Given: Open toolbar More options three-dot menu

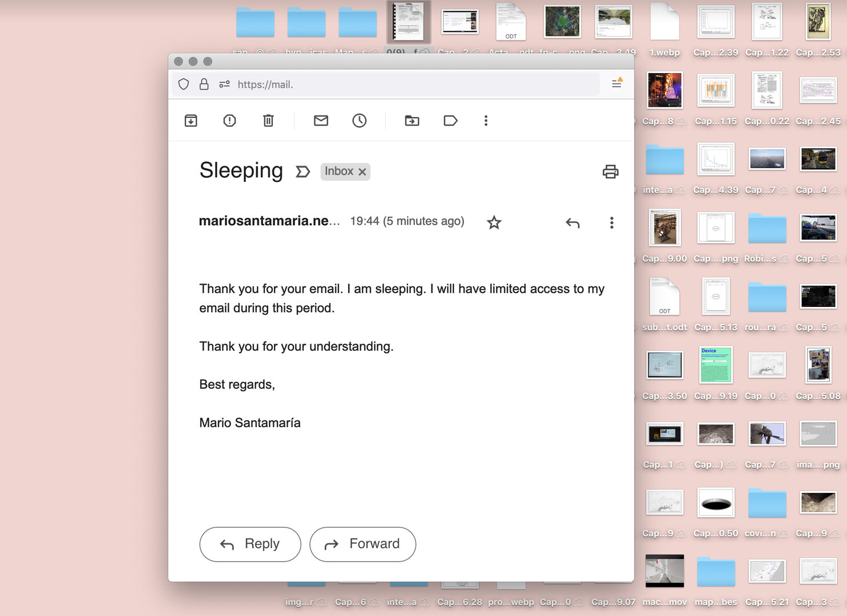Looking at the screenshot, I should coord(486,120).
